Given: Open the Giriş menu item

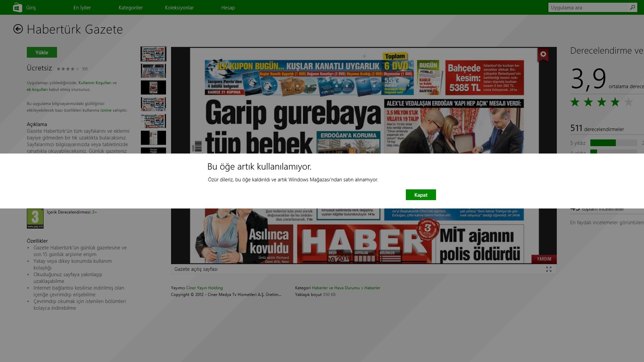Looking at the screenshot, I should [x=31, y=7].
